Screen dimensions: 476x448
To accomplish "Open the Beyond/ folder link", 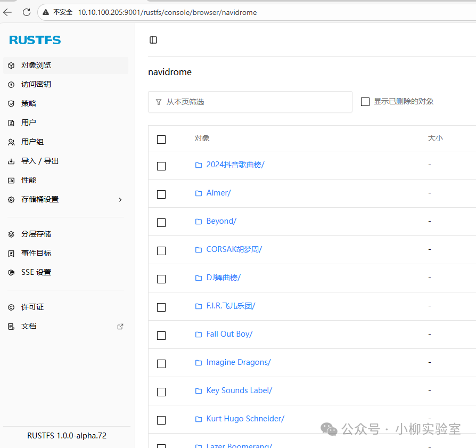I will pos(221,222).
